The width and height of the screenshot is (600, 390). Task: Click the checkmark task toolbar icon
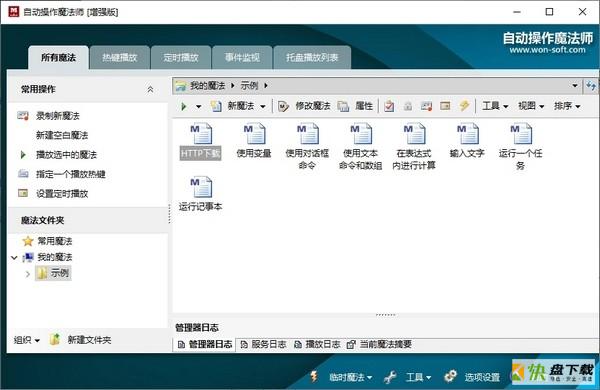tap(389, 106)
